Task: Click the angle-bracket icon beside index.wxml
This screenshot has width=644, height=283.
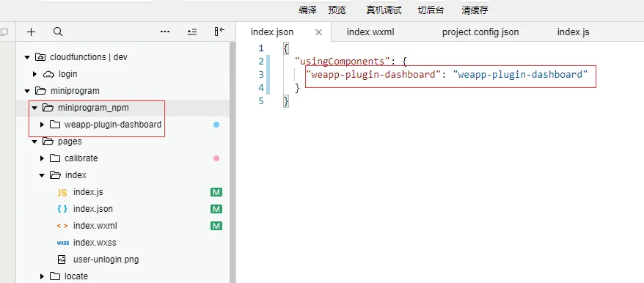Action: tap(62, 226)
